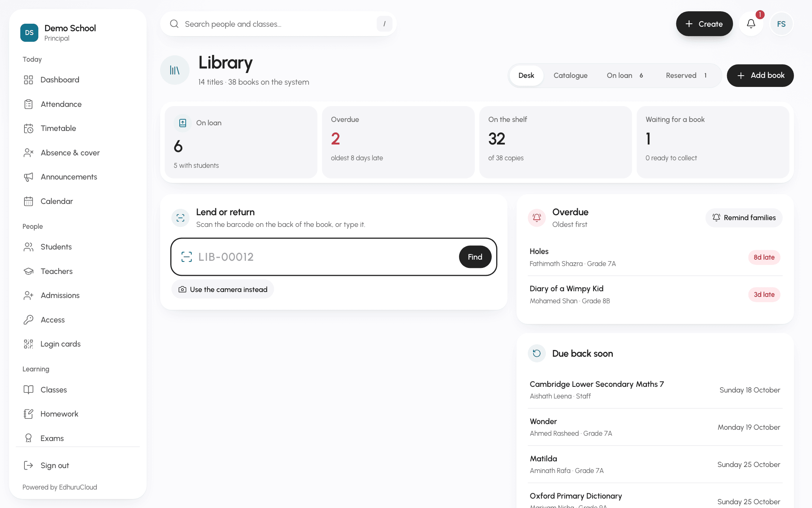The height and width of the screenshot is (508, 812).
Task: Click the Homework pencil icon
Action: [x=29, y=414]
